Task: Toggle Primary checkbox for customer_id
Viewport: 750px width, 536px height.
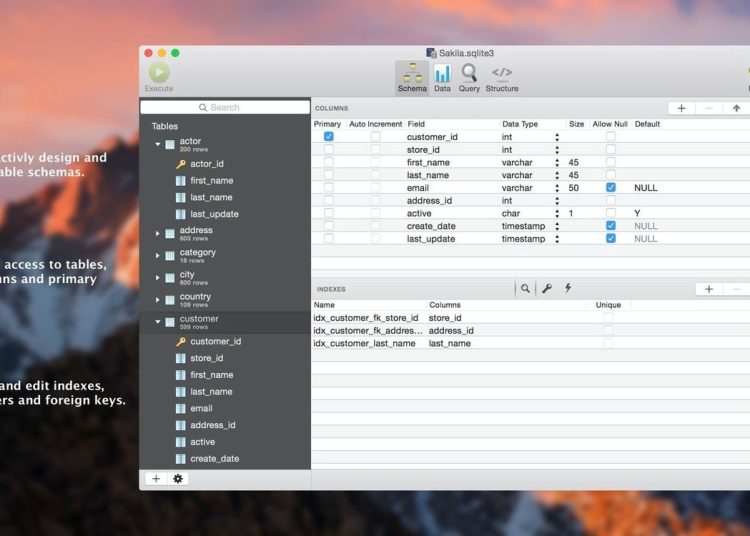Action: click(x=328, y=137)
